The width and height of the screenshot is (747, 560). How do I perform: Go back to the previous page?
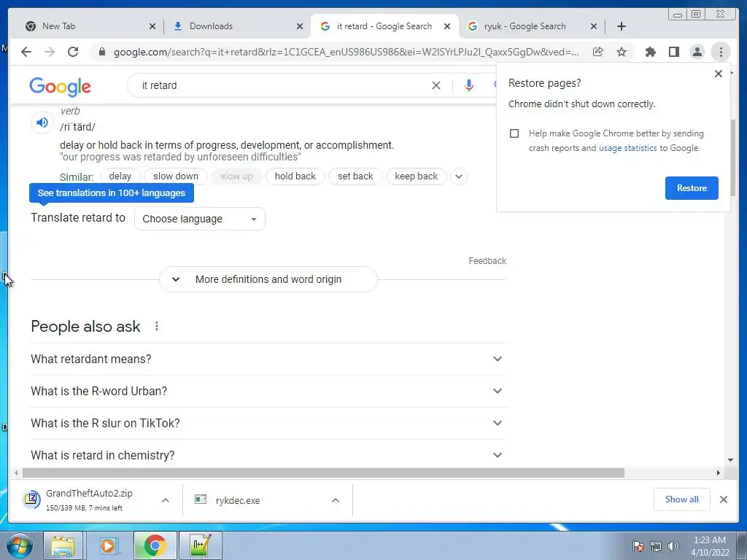26,52
